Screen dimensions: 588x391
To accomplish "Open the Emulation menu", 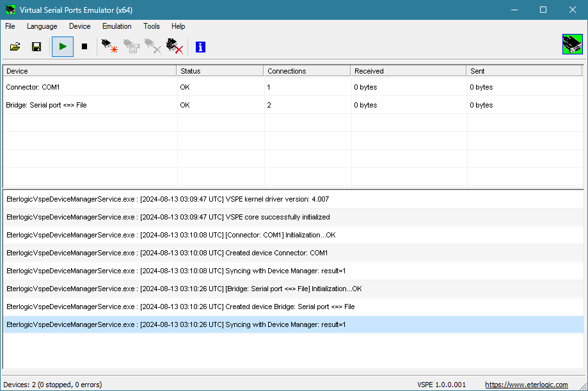I will coord(116,26).
